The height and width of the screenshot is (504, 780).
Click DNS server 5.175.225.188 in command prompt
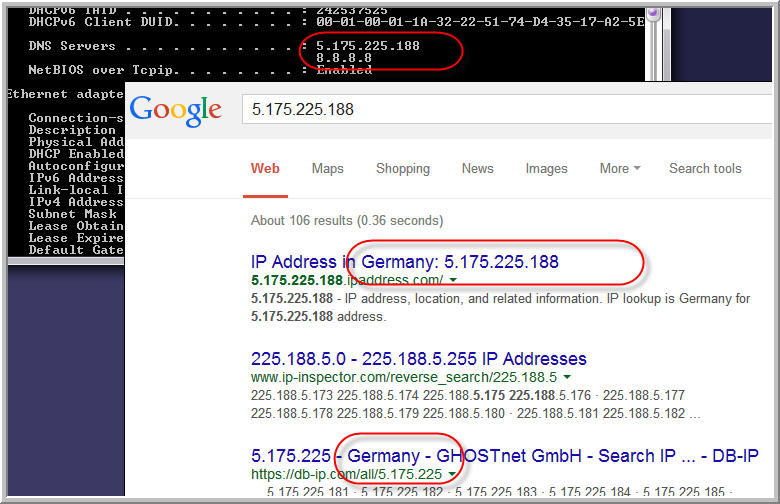click(368, 46)
